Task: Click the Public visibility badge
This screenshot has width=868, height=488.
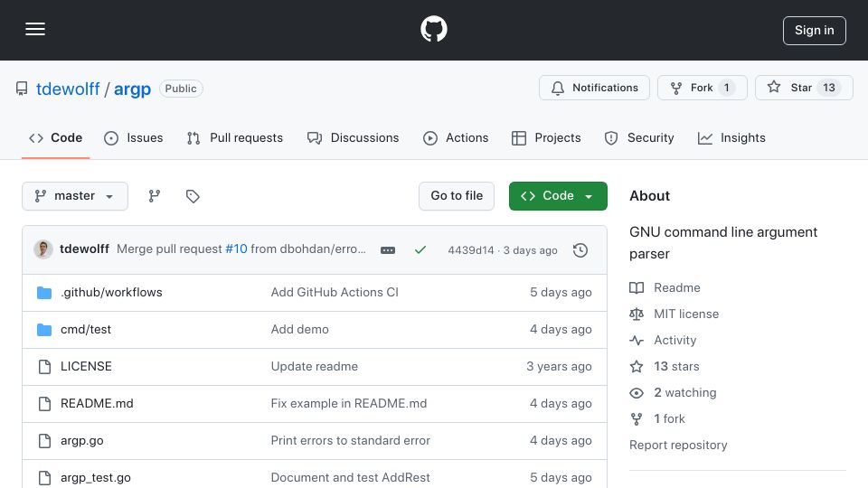Action: point(181,89)
